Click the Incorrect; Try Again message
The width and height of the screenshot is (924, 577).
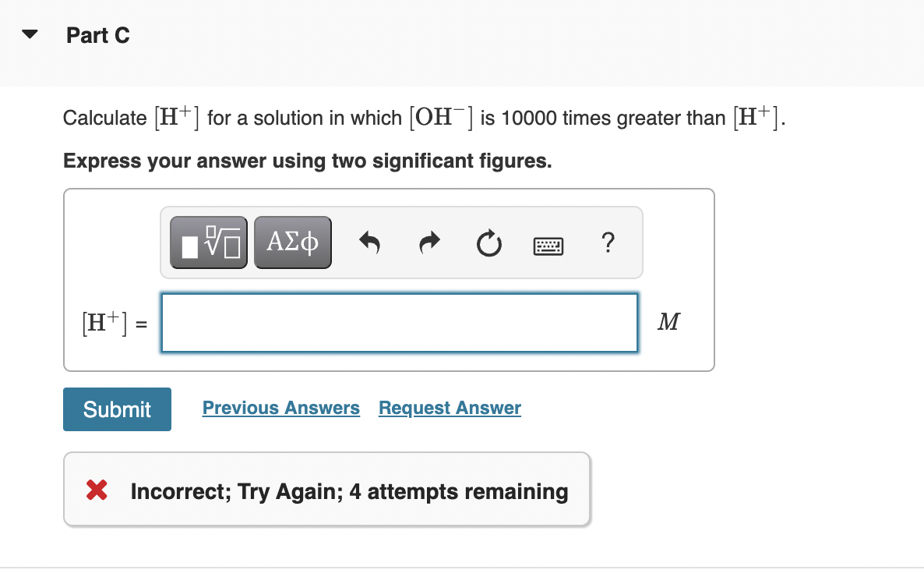pyautogui.click(x=349, y=491)
